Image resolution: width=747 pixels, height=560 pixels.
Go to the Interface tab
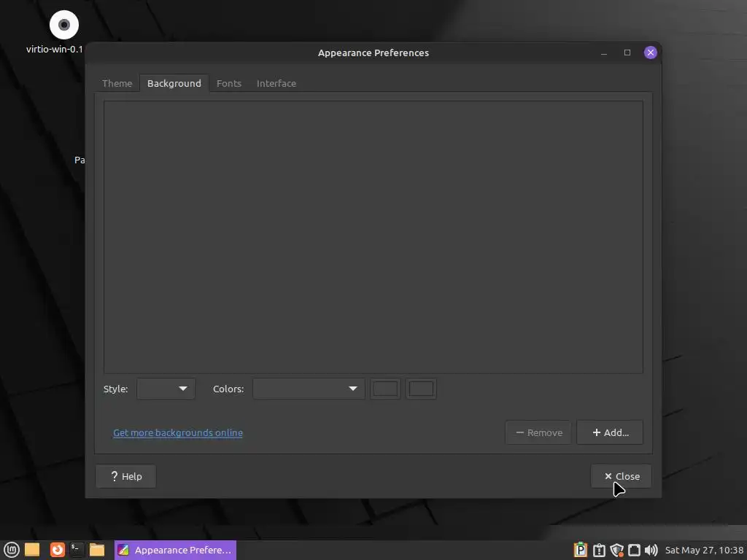click(x=276, y=83)
